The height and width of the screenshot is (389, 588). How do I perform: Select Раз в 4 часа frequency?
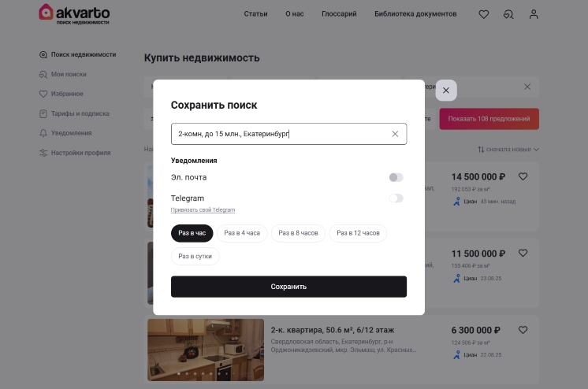point(242,233)
